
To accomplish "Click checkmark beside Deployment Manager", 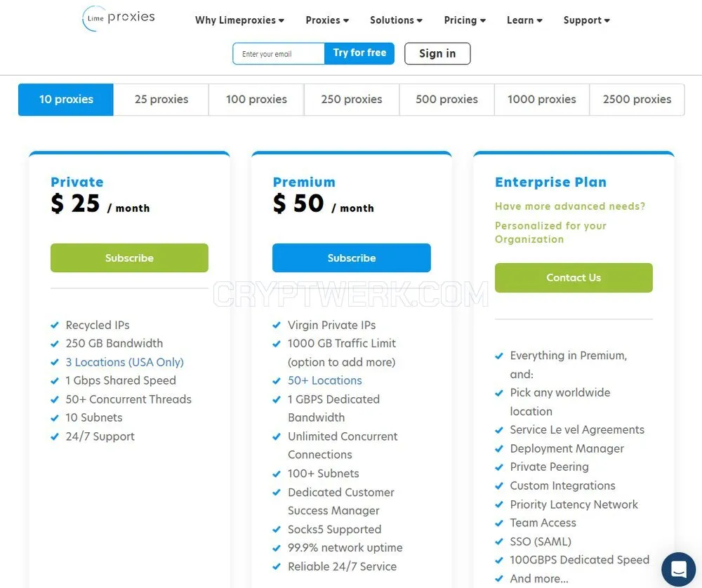I will 498,449.
